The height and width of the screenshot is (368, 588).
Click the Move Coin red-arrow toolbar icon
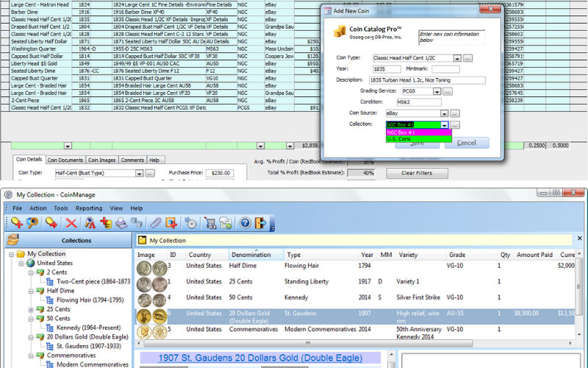point(51,223)
